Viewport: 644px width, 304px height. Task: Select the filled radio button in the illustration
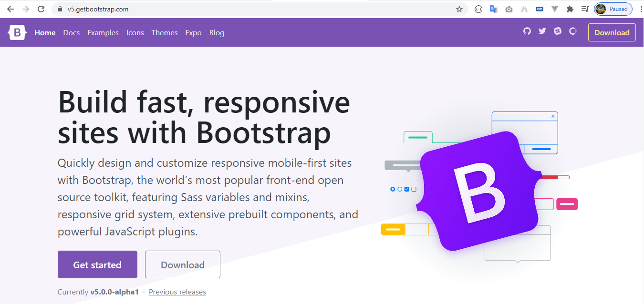[393, 189]
